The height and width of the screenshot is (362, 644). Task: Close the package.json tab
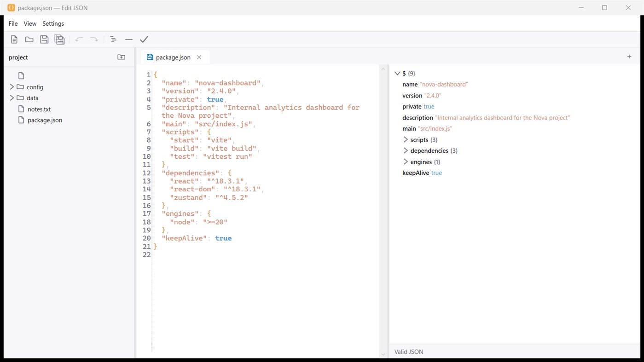(199, 57)
